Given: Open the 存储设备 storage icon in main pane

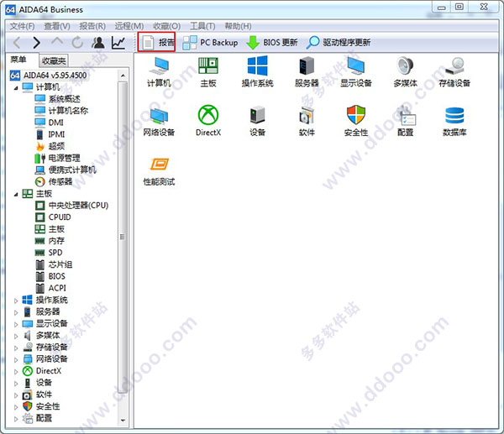Looking at the screenshot, I should 454,72.
